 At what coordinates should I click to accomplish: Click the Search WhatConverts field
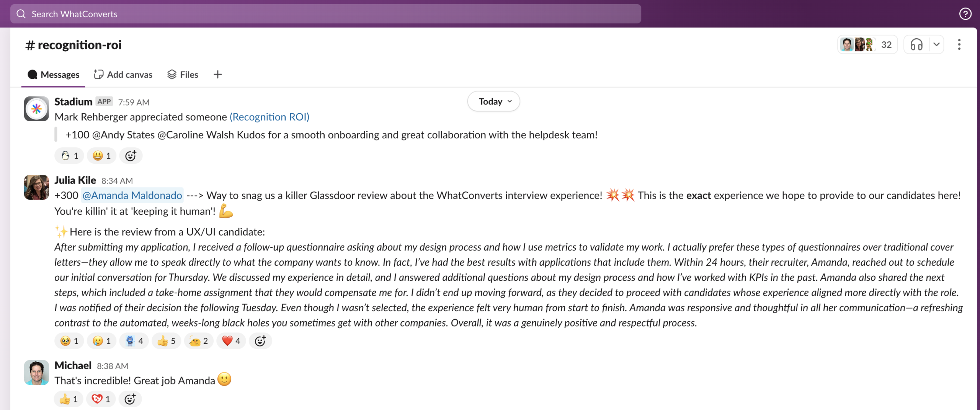pyautogui.click(x=325, y=14)
